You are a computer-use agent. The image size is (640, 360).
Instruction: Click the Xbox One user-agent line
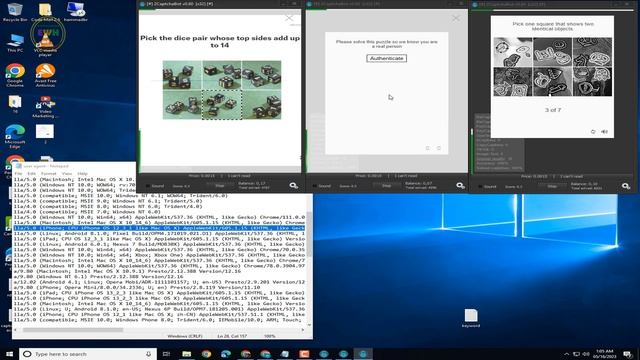(x=159, y=255)
